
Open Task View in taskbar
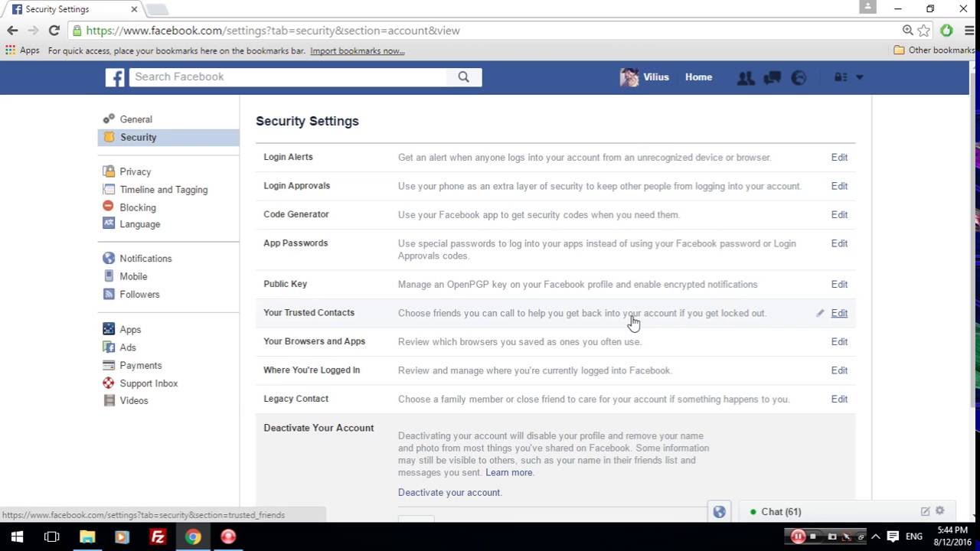pyautogui.click(x=51, y=536)
